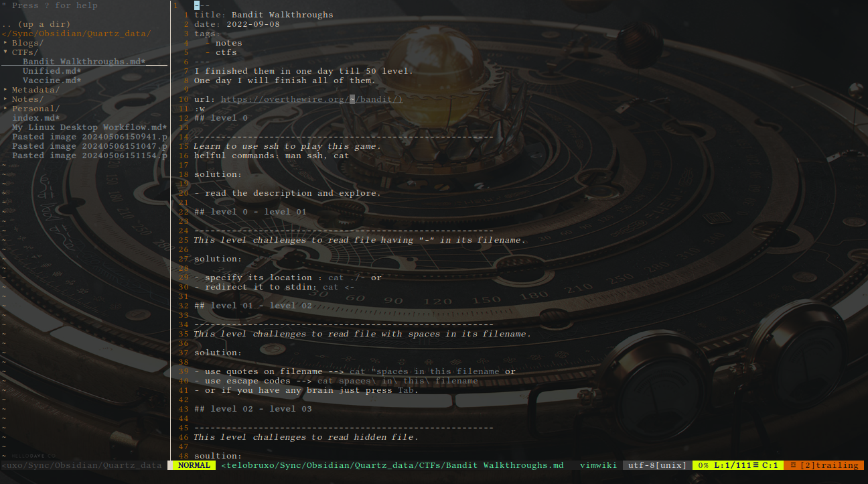Click the ':w' text on line 11
Image resolution: width=868 pixels, height=484 pixels.
(200, 109)
